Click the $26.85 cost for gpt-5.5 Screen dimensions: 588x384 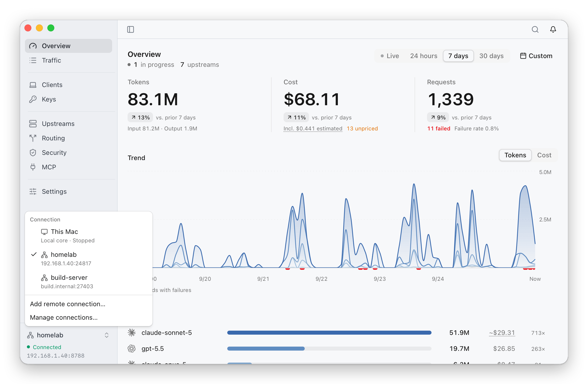coord(504,349)
